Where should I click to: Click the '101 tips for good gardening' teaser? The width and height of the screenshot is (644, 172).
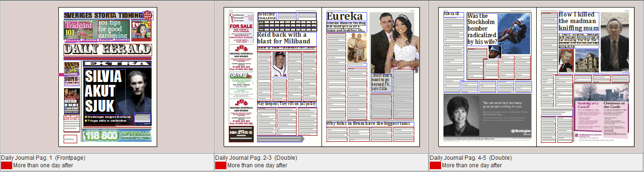point(113,29)
